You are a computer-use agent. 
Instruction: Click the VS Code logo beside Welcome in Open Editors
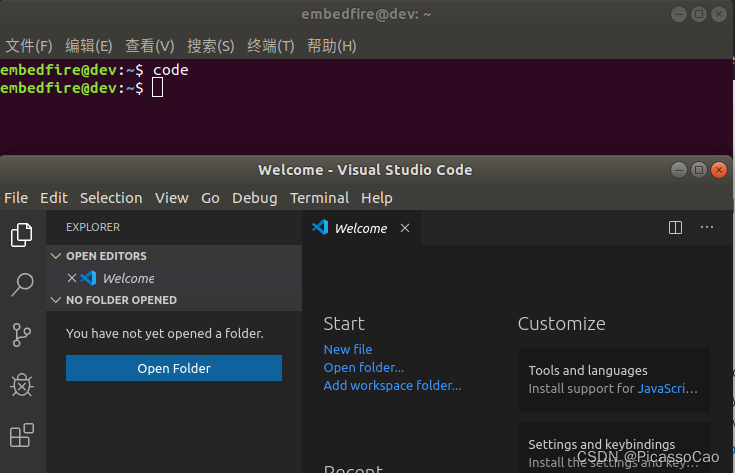click(x=89, y=278)
